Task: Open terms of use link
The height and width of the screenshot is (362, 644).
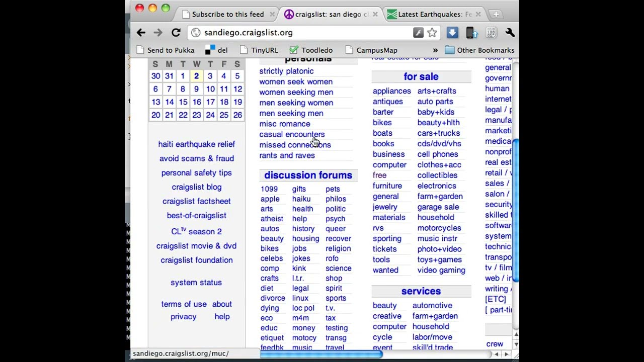Action: click(184, 304)
